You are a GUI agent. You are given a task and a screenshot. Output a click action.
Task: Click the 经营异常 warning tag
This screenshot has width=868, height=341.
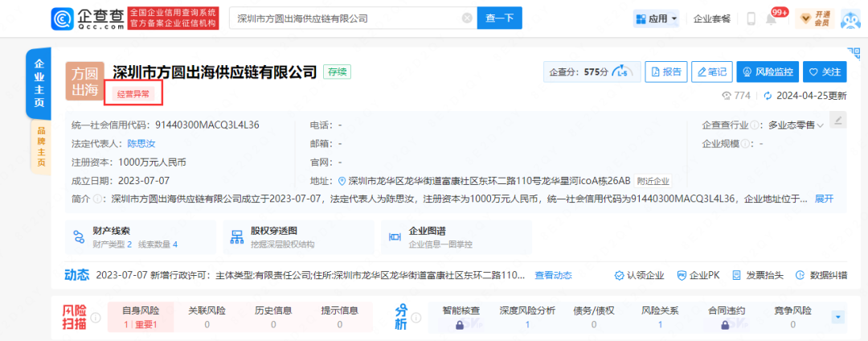point(133,94)
